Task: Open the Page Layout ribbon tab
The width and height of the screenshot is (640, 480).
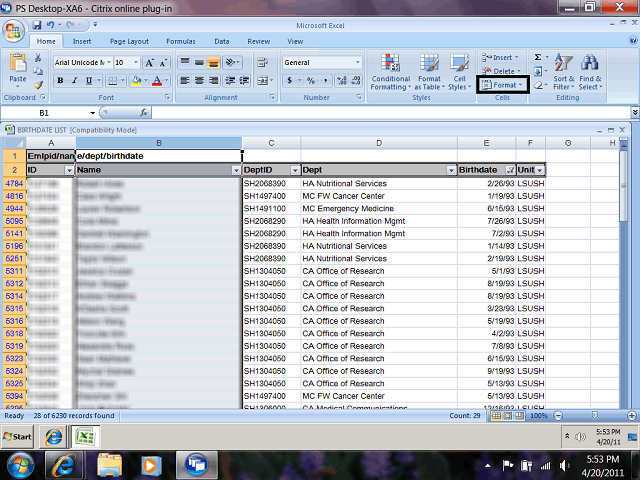Action: point(129,42)
